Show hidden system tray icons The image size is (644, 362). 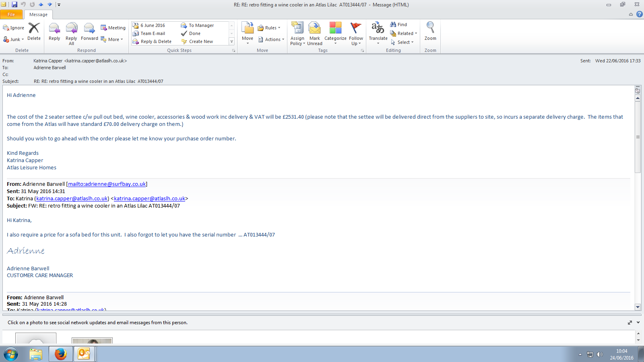[580, 354]
